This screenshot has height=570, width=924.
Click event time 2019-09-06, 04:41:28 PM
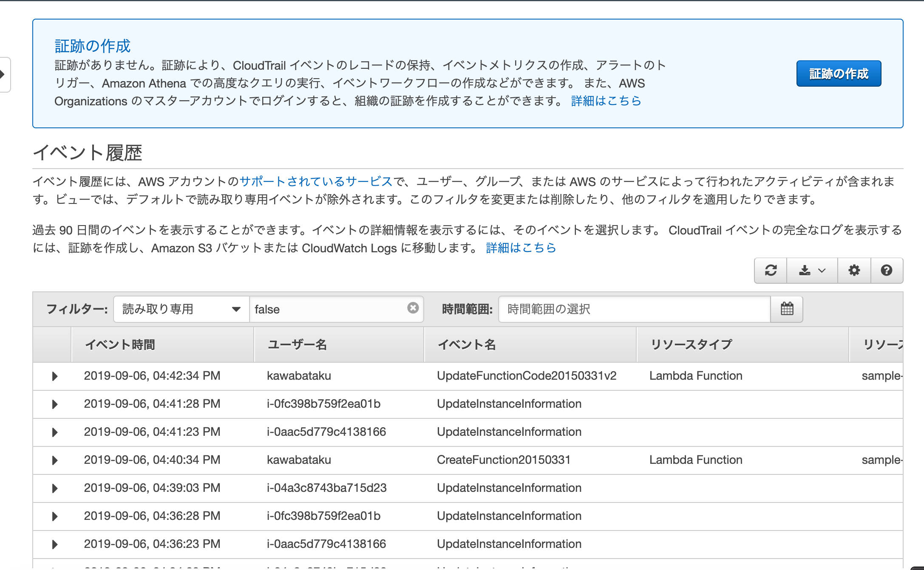(152, 404)
